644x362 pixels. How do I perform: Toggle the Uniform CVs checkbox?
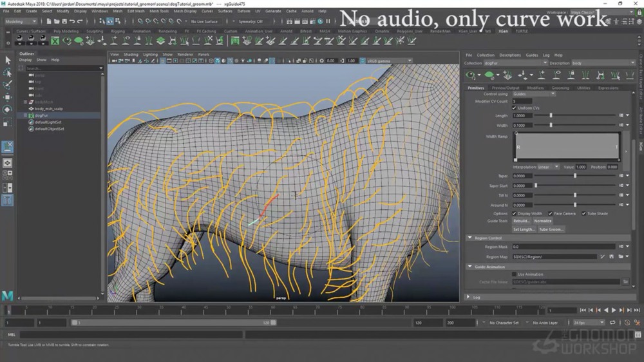click(x=514, y=108)
